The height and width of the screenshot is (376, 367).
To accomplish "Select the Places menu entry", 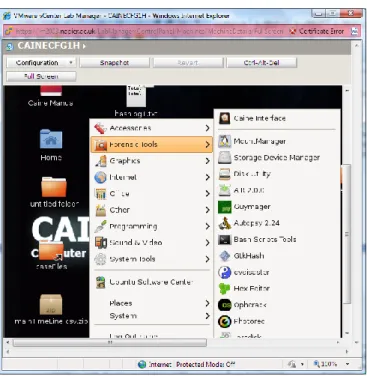I will [152, 303].
